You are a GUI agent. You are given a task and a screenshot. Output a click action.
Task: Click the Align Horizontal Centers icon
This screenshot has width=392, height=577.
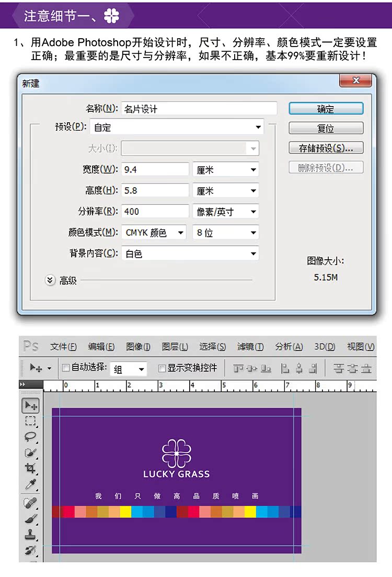tap(299, 368)
